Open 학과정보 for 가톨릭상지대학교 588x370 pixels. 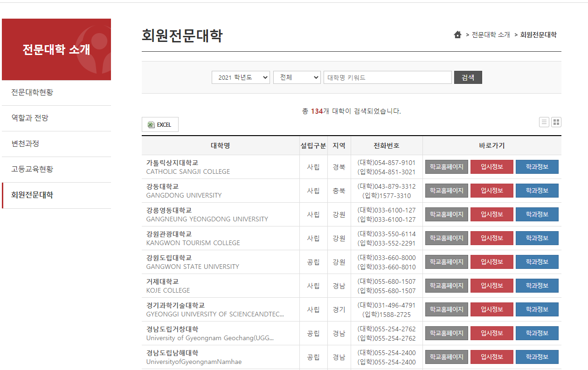[x=537, y=167]
